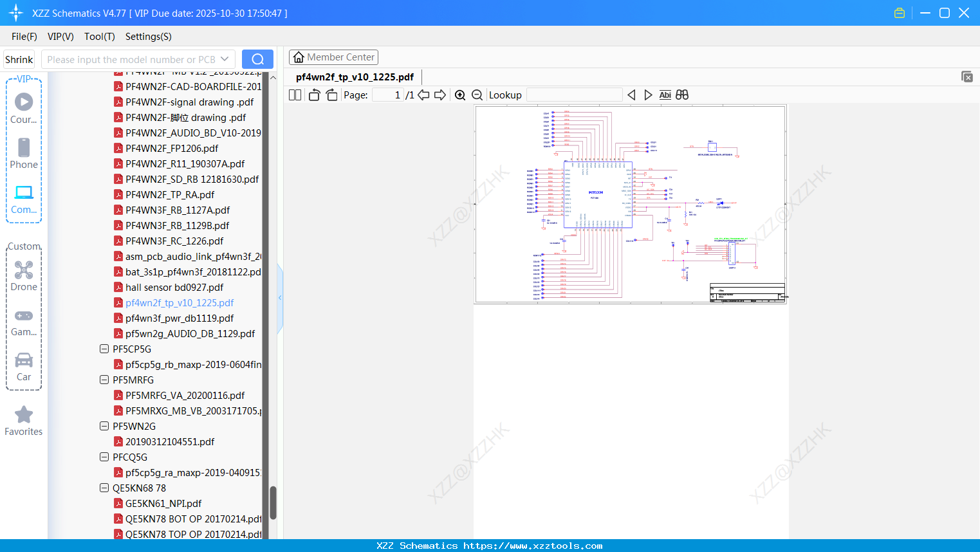Select the pf4wn2f_tp_v10_1225.pdf tab

click(x=355, y=77)
